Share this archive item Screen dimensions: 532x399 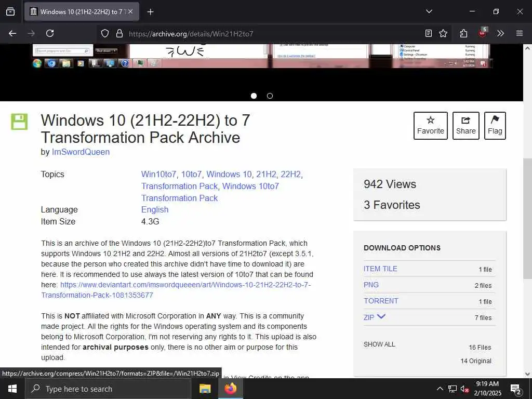coord(466,126)
